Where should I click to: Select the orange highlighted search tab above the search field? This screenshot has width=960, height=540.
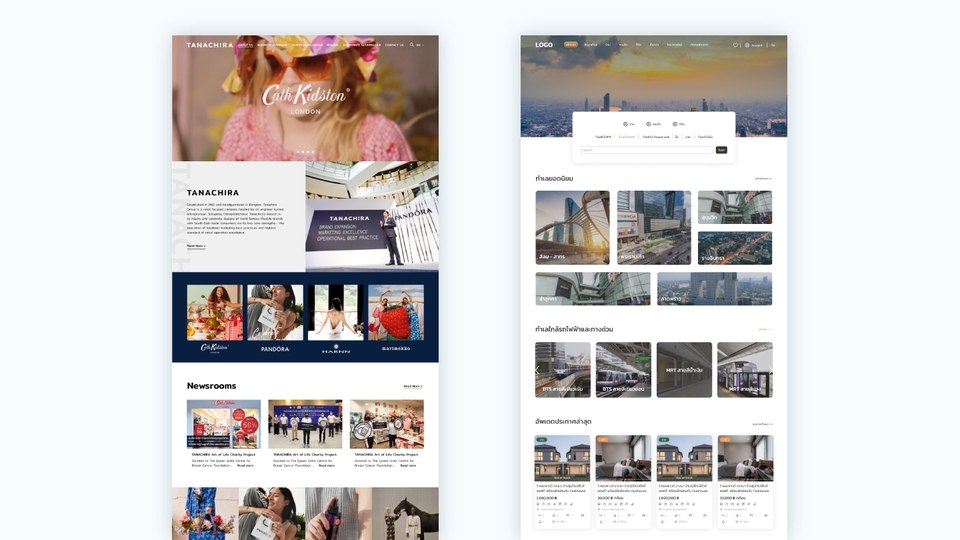pos(626,137)
